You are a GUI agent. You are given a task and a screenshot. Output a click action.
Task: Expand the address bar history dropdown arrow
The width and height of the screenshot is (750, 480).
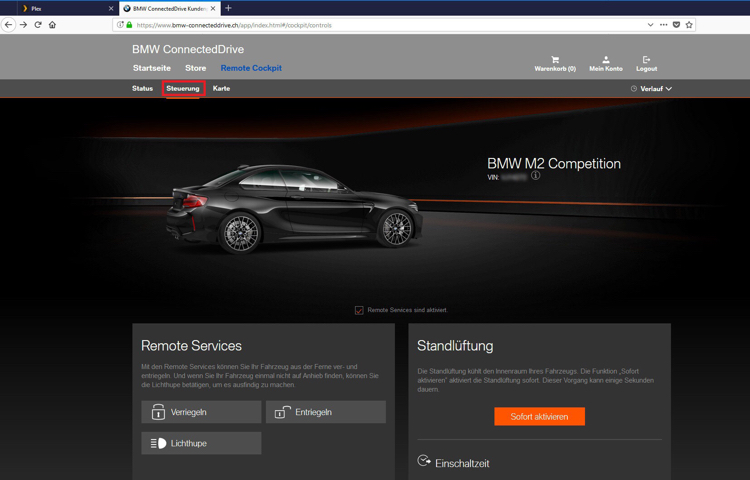tap(651, 25)
